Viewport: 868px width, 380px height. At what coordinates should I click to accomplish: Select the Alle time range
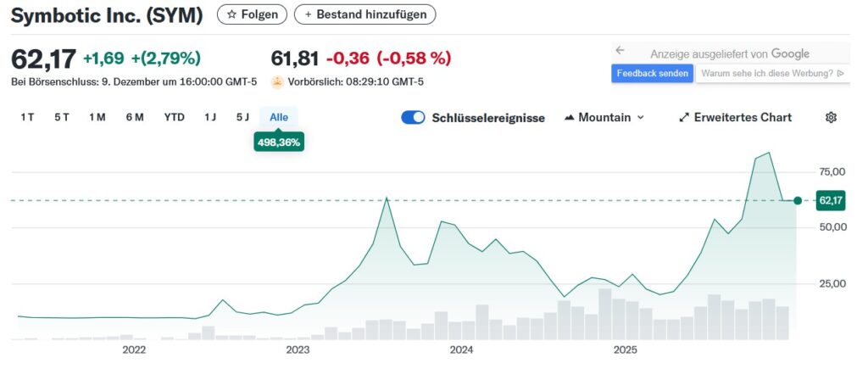tap(279, 117)
